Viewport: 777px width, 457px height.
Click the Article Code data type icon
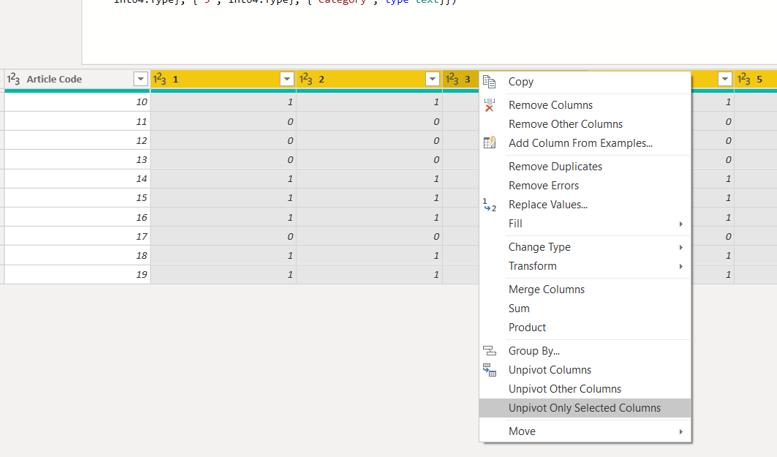(x=13, y=79)
